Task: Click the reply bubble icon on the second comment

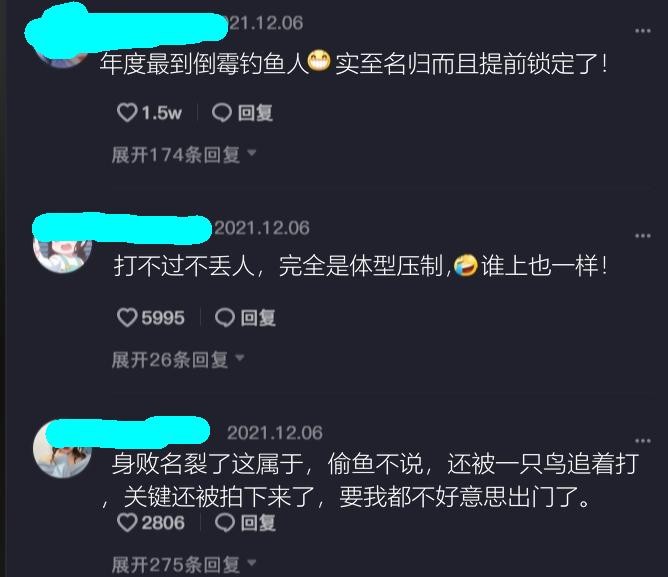Action: click(x=225, y=318)
